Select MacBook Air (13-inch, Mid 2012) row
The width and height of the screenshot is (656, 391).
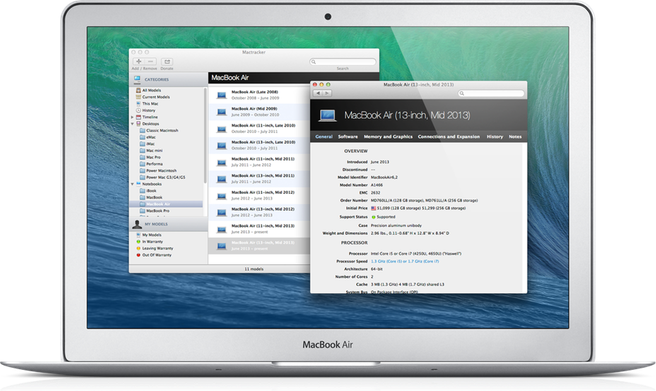coord(259,212)
